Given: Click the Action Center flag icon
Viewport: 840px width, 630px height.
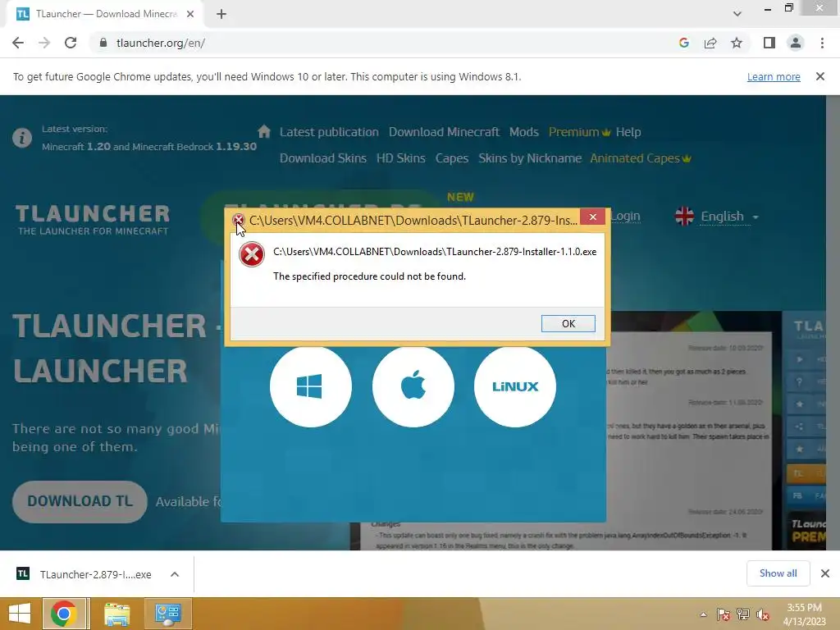Looking at the screenshot, I should (x=724, y=614).
